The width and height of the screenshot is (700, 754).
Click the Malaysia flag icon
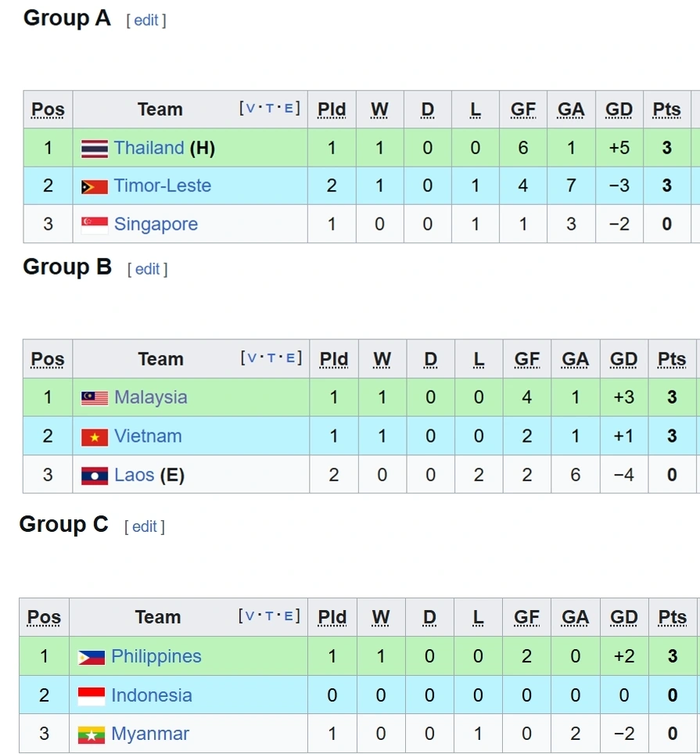click(95, 398)
